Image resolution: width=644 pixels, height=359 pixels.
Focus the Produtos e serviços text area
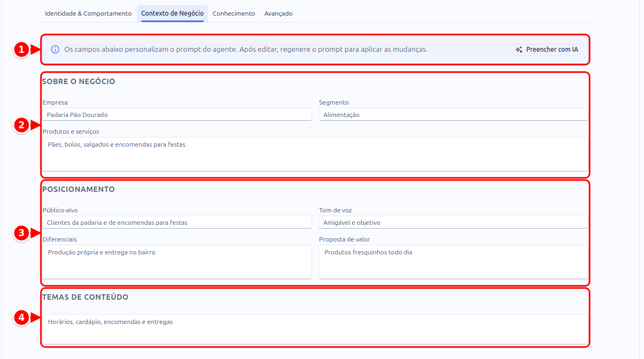315,154
